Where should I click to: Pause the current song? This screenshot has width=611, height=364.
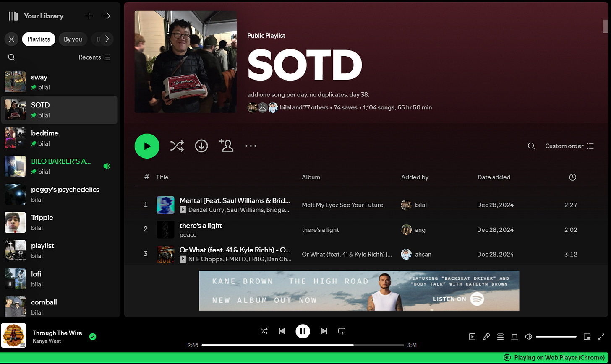303,331
